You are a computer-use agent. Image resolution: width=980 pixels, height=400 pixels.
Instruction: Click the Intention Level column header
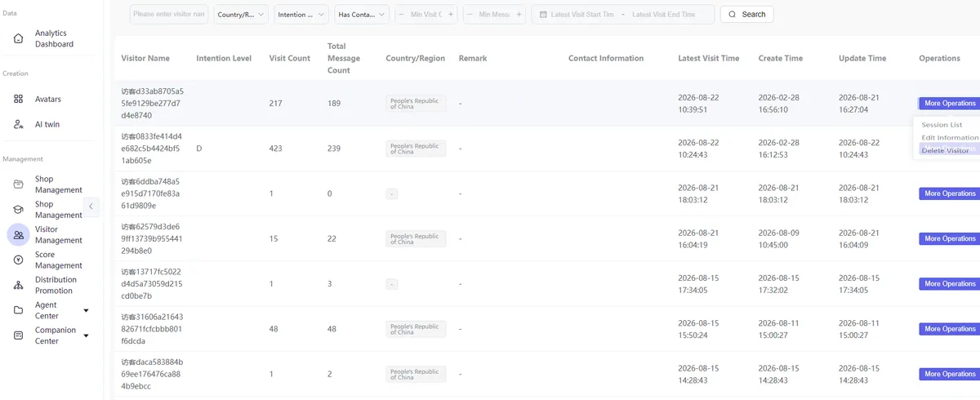[225, 59]
